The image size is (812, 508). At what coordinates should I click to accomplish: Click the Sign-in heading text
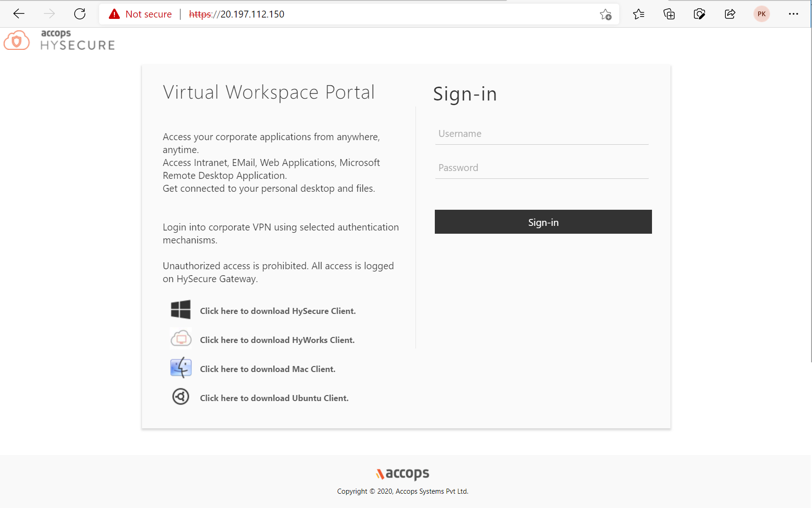[x=465, y=94]
